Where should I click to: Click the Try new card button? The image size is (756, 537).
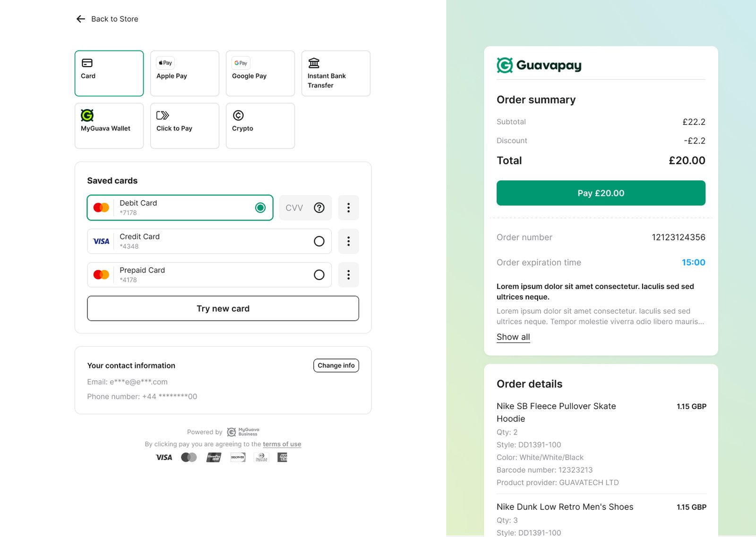click(223, 308)
